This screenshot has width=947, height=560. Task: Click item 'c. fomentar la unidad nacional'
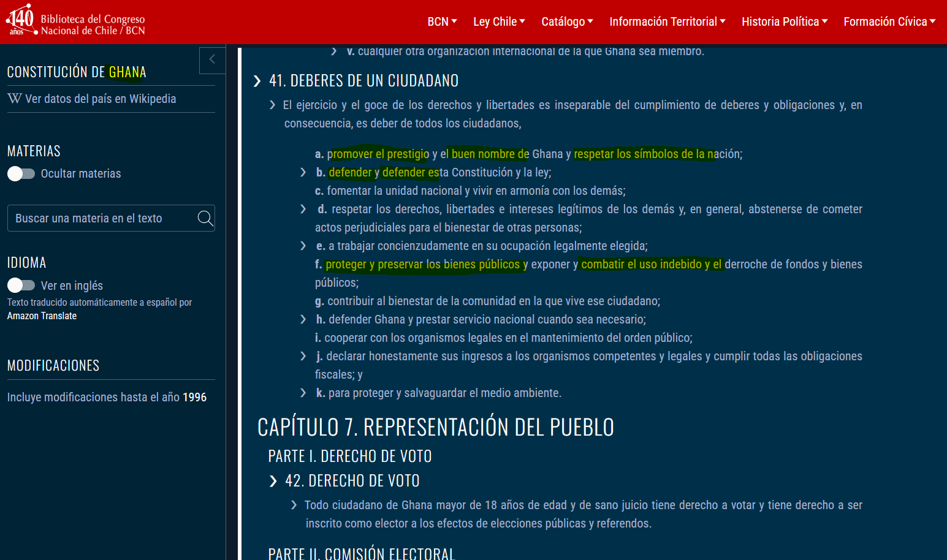pyautogui.click(x=470, y=191)
